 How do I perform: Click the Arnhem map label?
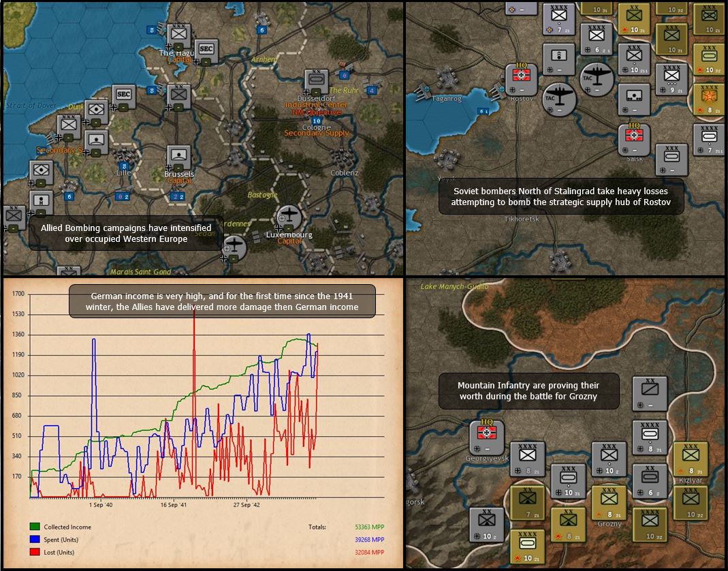click(x=264, y=59)
